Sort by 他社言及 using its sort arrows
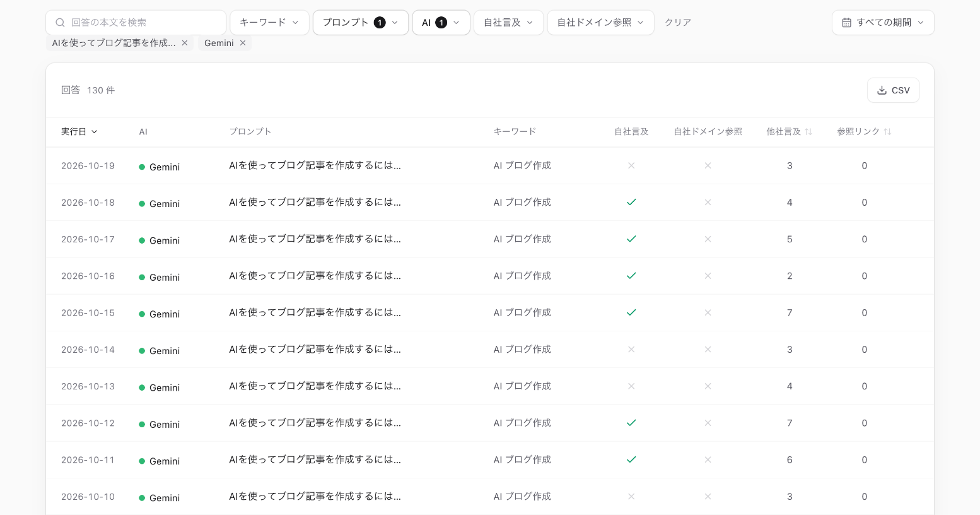This screenshot has height=515, width=980. [x=808, y=132]
